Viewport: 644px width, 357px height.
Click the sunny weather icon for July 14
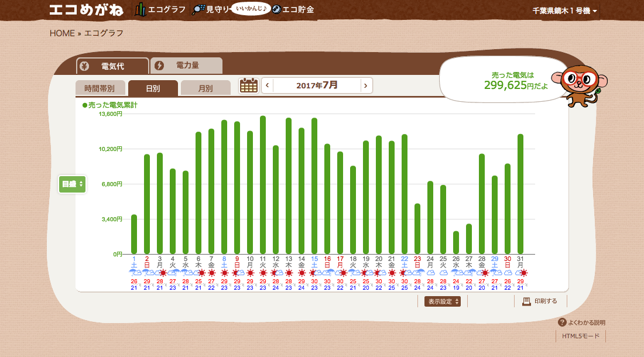tap(302, 273)
